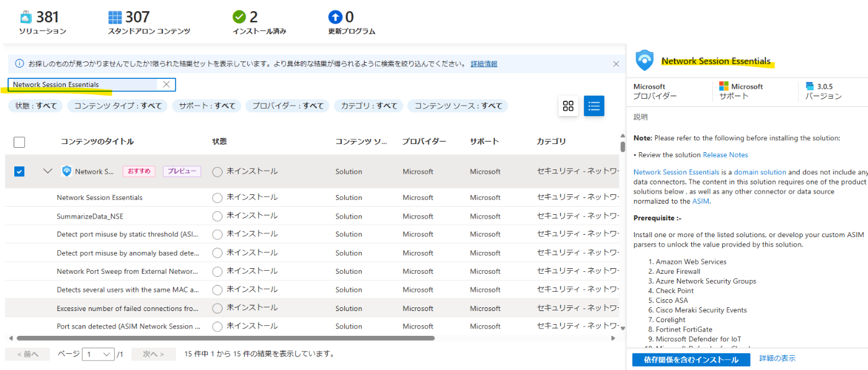
Task: Select the Network Session Essentials sub-row
Action: 312,197
